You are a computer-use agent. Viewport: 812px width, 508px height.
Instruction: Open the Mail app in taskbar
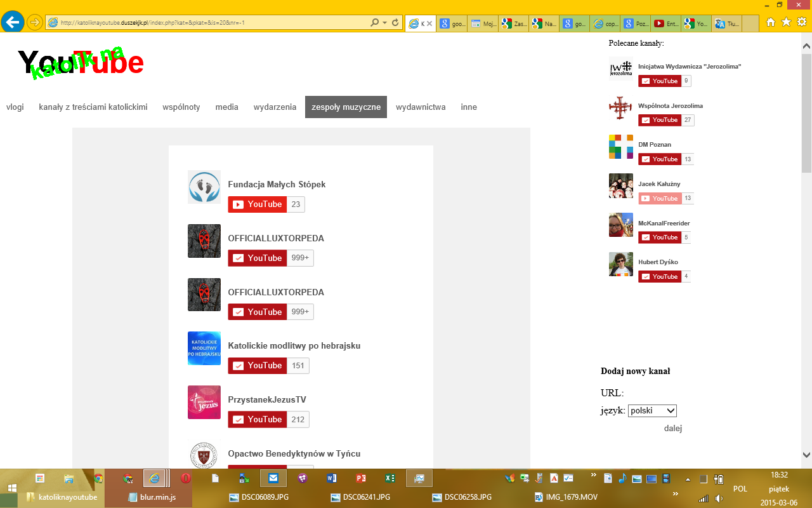[273, 478]
